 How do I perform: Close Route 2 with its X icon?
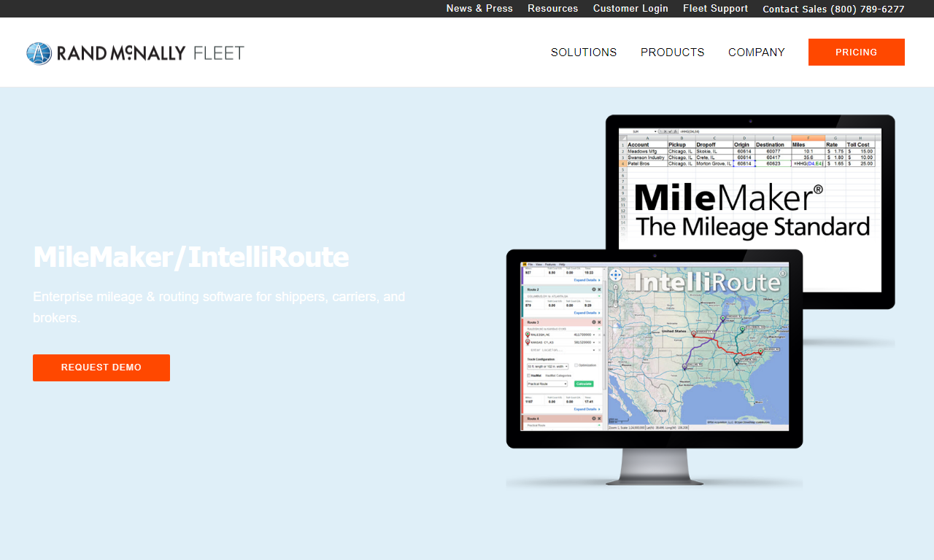pos(599,289)
